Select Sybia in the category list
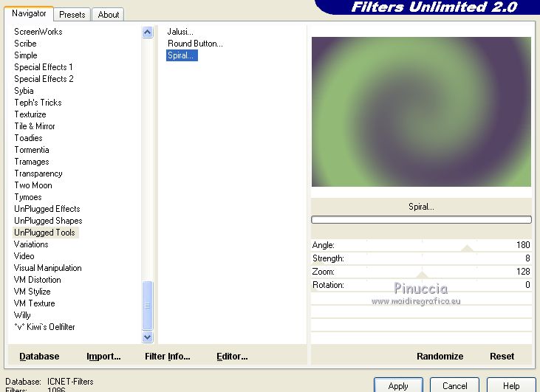This screenshot has height=392, width=540. tap(24, 91)
